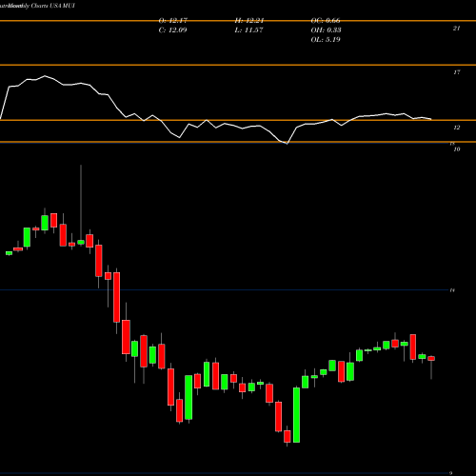Click the 'OH: 0.33' reading
The height and width of the screenshot is (476, 476).
[326, 30]
